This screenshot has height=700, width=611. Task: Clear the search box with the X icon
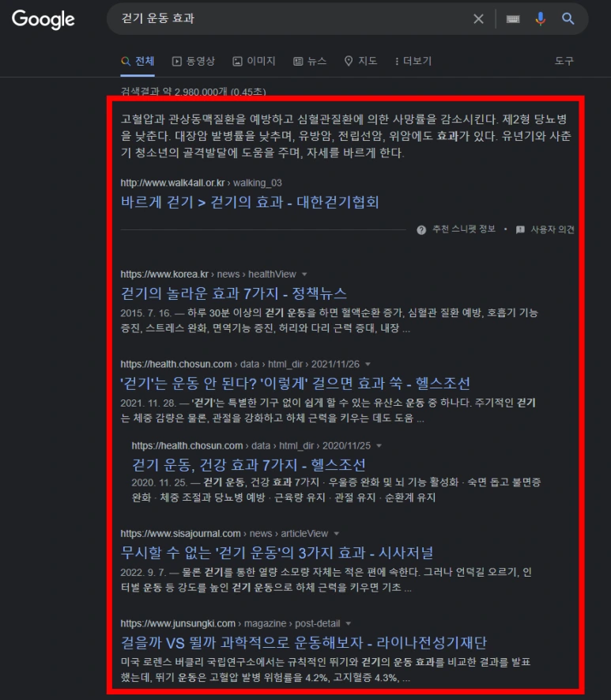pyautogui.click(x=478, y=19)
